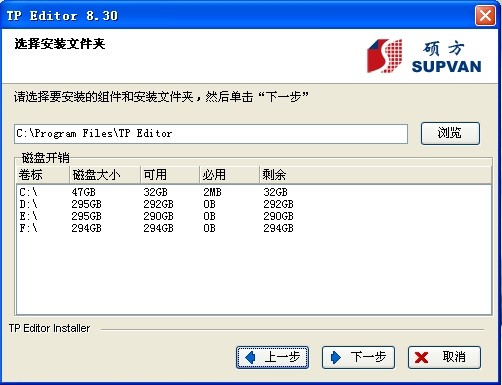Image resolution: width=502 pixels, height=385 pixels.
Task: Click the 选择安装文件夹 heading text
Action: pyautogui.click(x=60, y=44)
